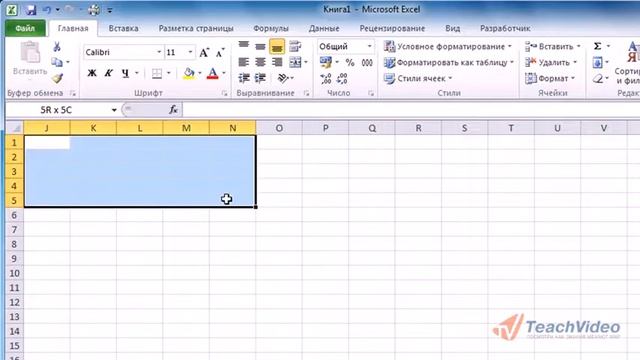Open the borders dropdown arrow
The image size is (640, 360).
pos(168,73)
